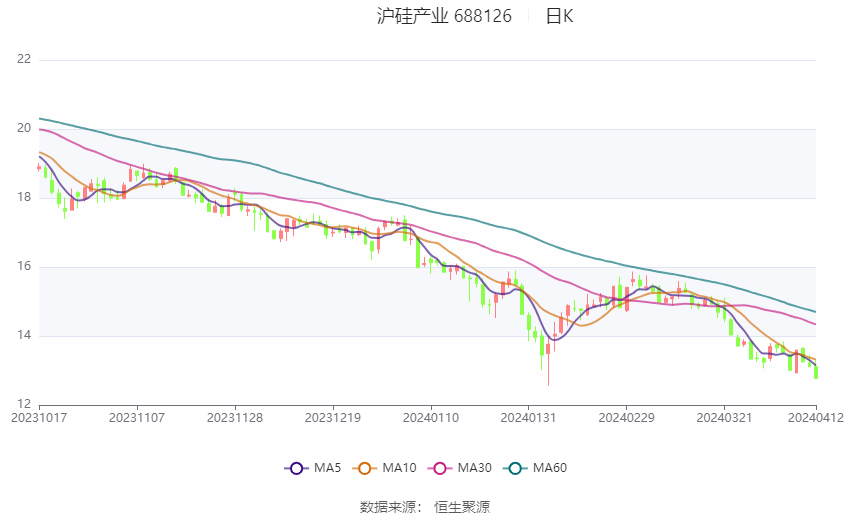The image size is (850, 517).
Task: Click y-axis value 18
Action: tap(24, 197)
